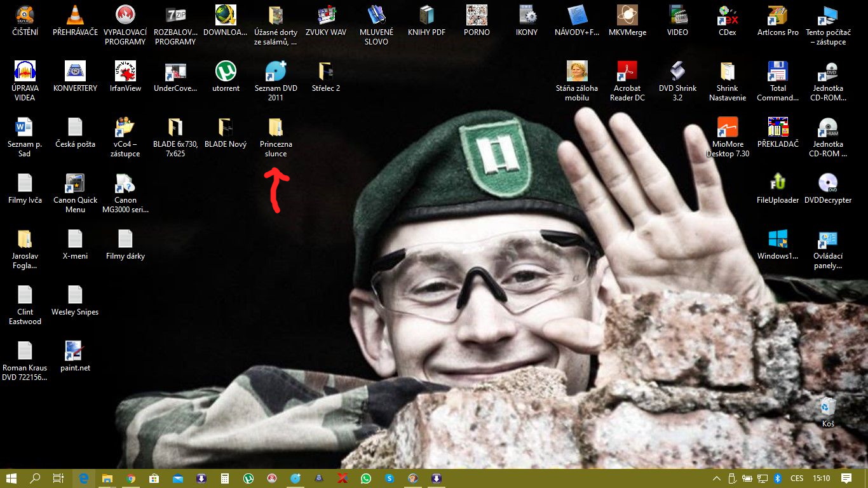Open WhatsApp from the taskbar

point(365,478)
